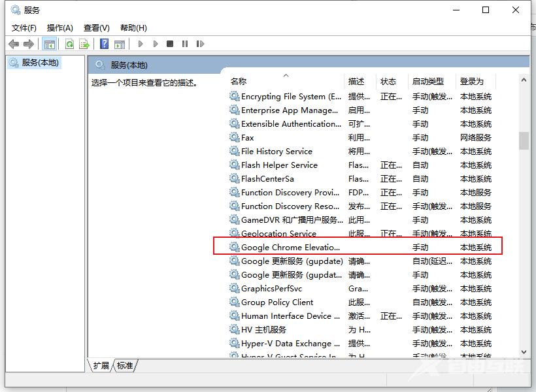Click the Forward arrow toolbar icon
The width and height of the screenshot is (536, 392).
[28, 44]
